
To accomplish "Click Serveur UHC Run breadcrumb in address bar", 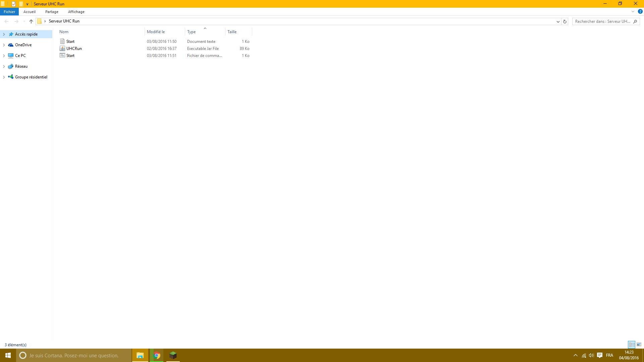I will (x=64, y=21).
